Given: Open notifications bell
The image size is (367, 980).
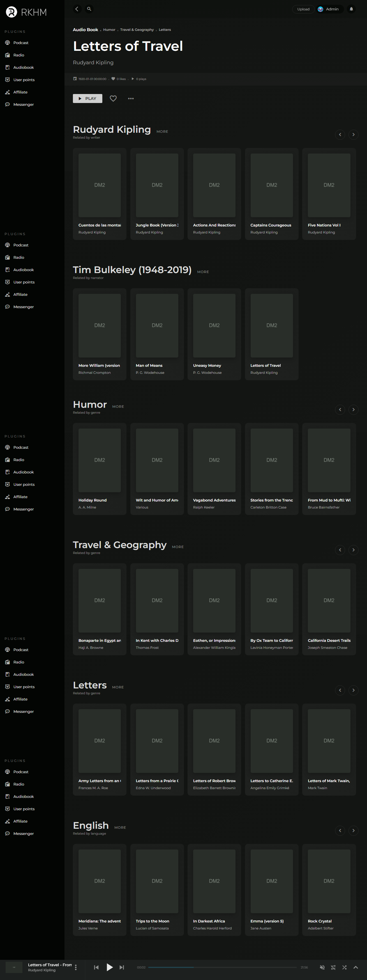Looking at the screenshot, I should 351,9.
